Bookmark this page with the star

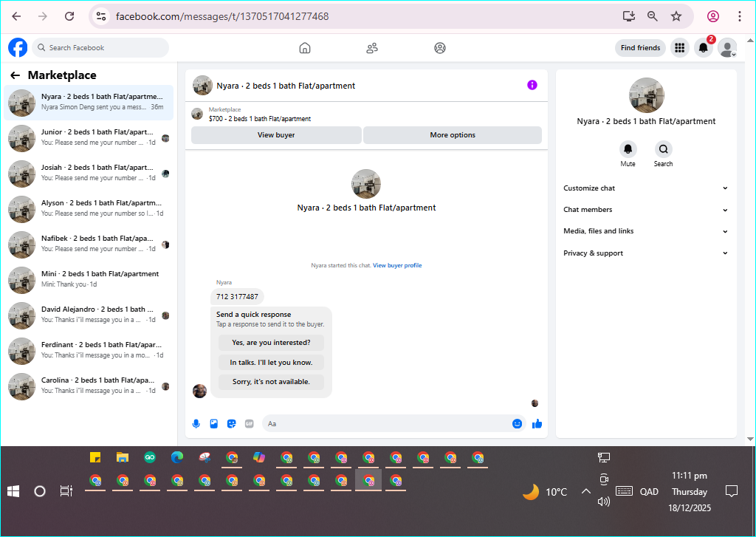click(x=676, y=16)
